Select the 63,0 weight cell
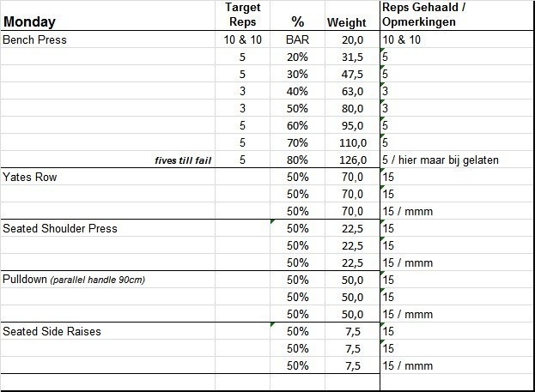 point(352,92)
